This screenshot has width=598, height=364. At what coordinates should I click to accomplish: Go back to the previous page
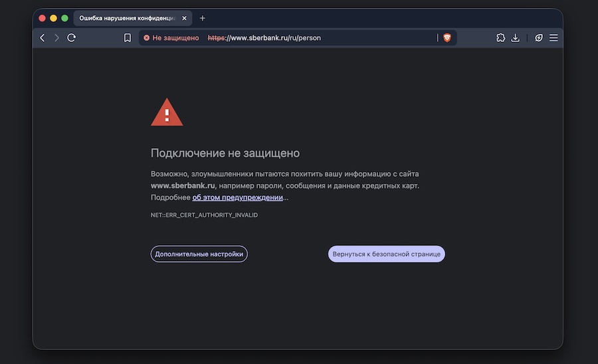[43, 38]
